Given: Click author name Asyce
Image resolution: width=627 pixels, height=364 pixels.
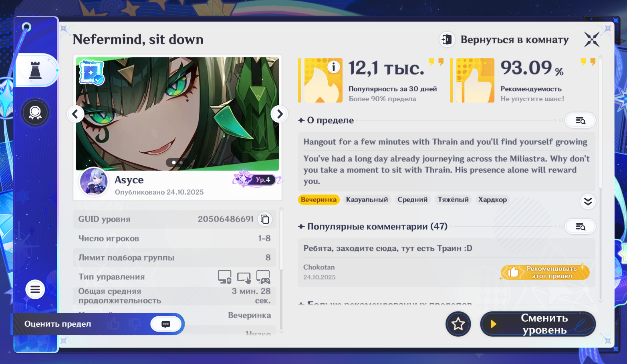Looking at the screenshot, I should (129, 180).
